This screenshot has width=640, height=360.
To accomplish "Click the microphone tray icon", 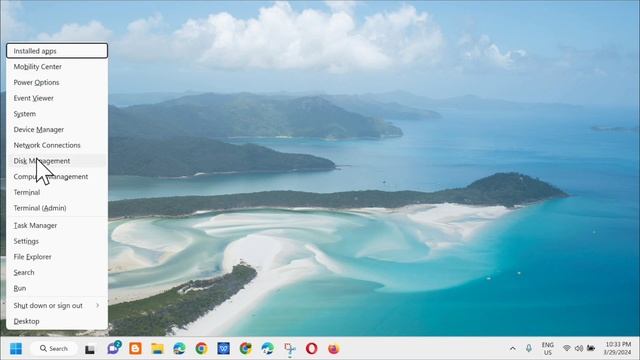I will [x=529, y=349].
